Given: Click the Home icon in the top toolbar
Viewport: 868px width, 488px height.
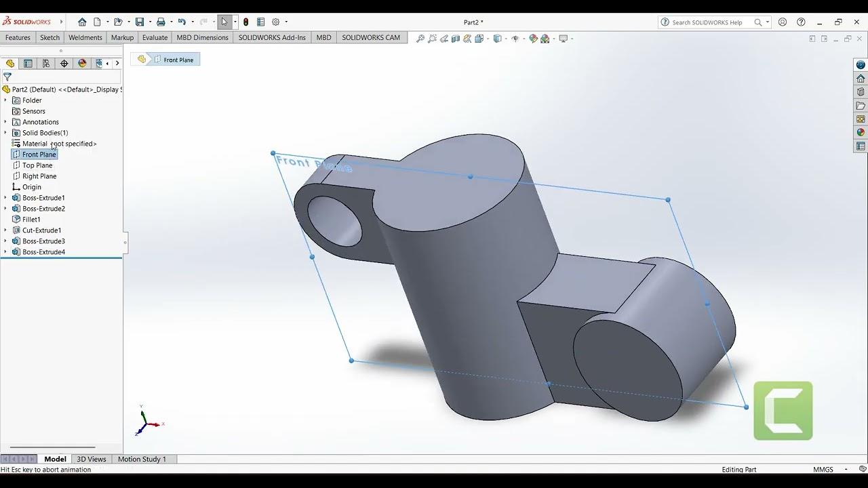Looking at the screenshot, I should tap(82, 22).
